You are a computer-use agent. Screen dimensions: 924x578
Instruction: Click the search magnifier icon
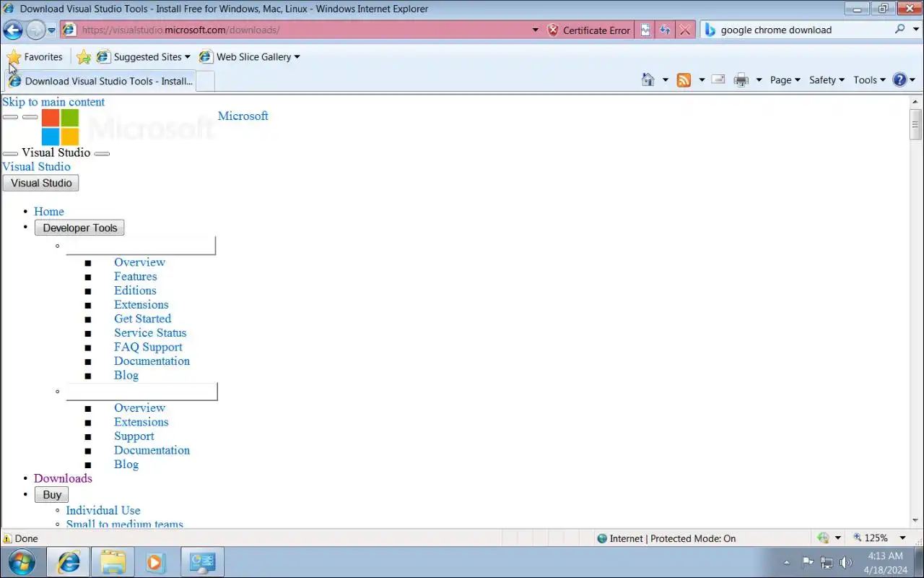pos(899,29)
